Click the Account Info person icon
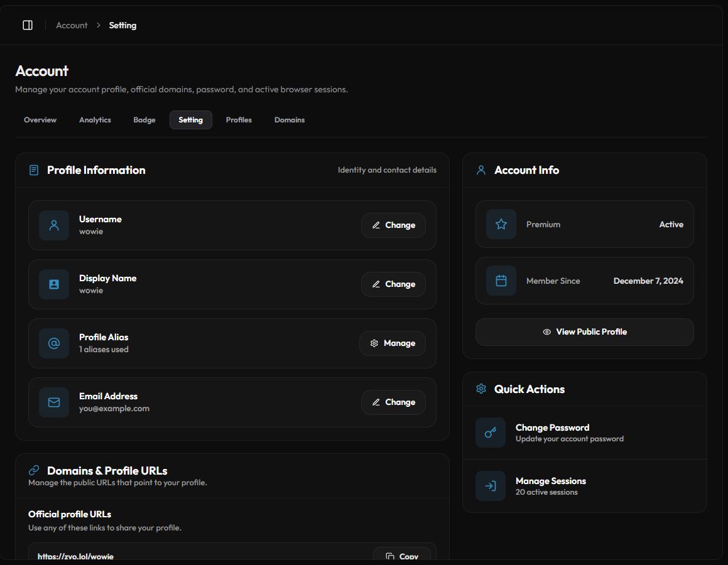 (x=481, y=170)
